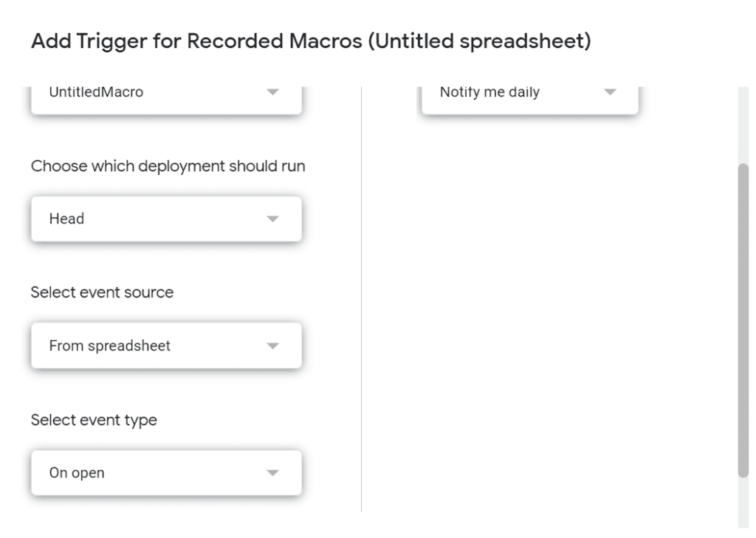Select the UntitledMacro function field
Screen dimensions: 756x538
(133, 92)
